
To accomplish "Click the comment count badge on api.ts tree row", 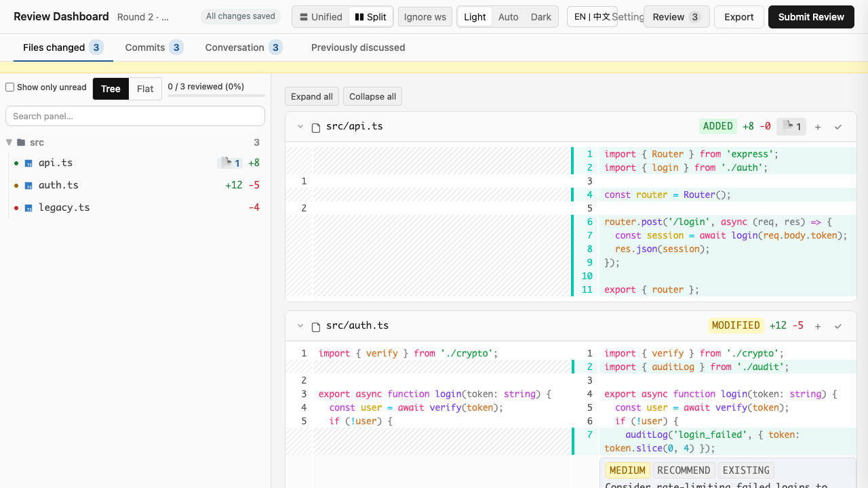I will pos(230,163).
